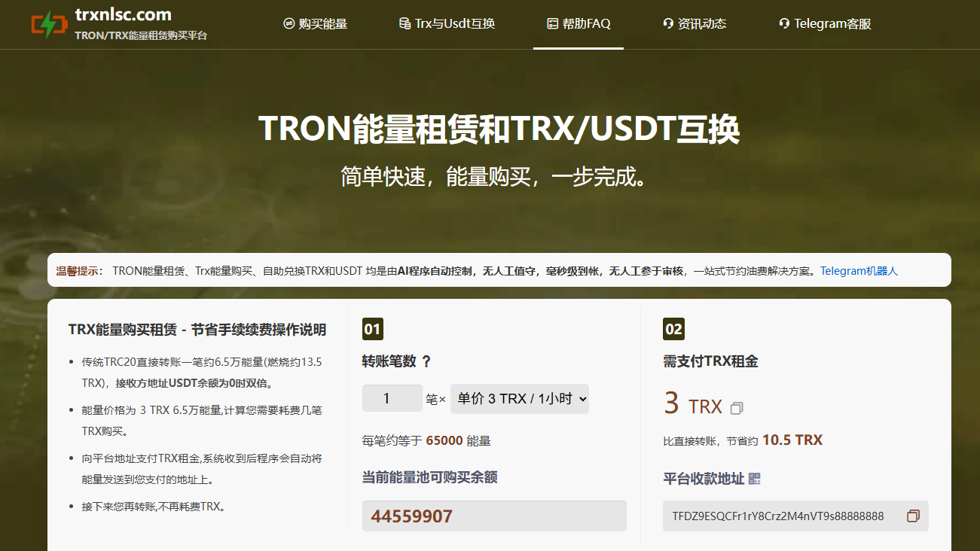The width and height of the screenshot is (980, 551).
Task: Click the trxnlsc.com battery logo icon
Action: (49, 24)
